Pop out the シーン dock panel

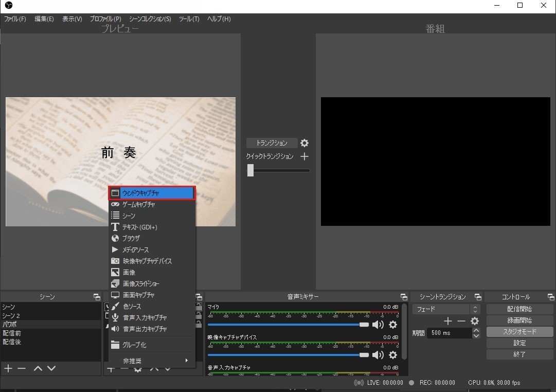97,297
